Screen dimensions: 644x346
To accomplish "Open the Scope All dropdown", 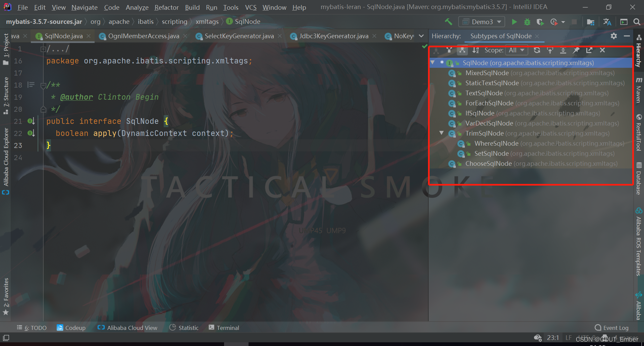I will tap(517, 50).
